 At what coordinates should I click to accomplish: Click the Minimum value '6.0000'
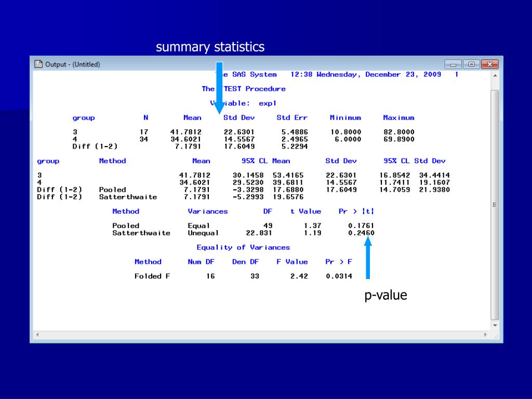click(x=348, y=139)
